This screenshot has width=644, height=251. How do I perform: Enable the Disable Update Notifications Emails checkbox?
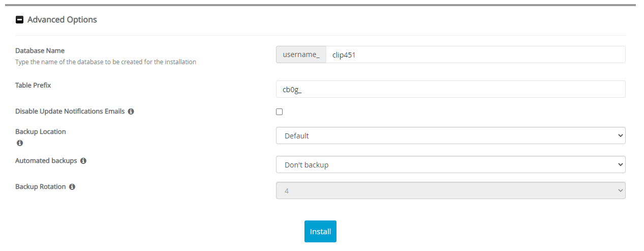point(279,112)
